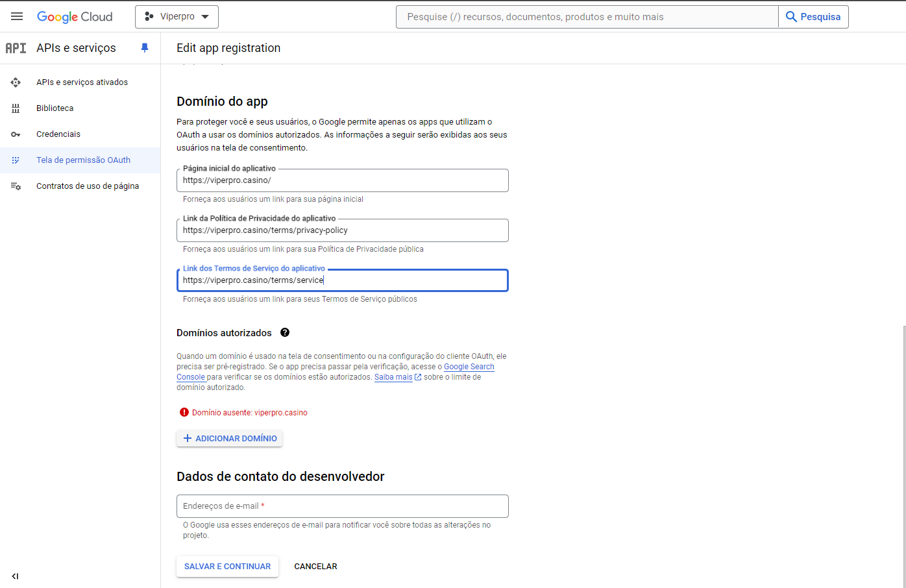Go to APIs e serviços ativados
Image resolution: width=906 pixels, height=588 pixels.
[82, 82]
